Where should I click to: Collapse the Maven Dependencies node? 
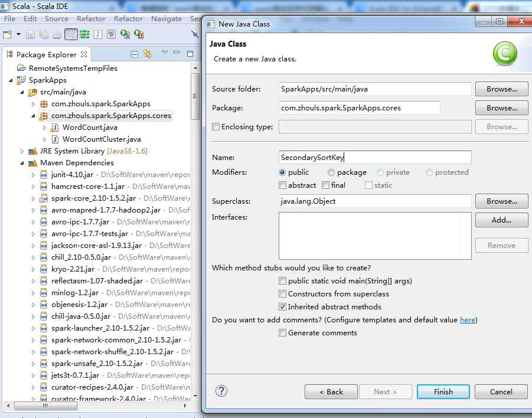click(x=22, y=163)
